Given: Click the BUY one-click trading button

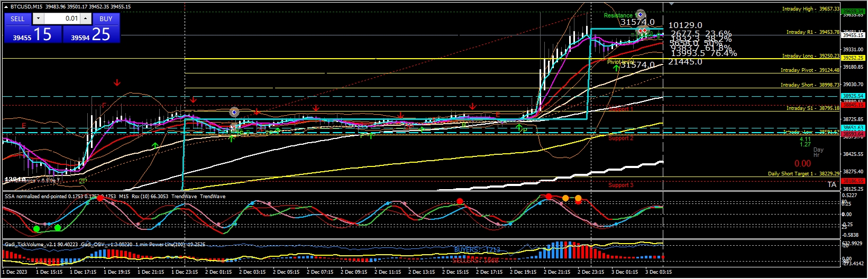Looking at the screenshot, I should point(106,18).
